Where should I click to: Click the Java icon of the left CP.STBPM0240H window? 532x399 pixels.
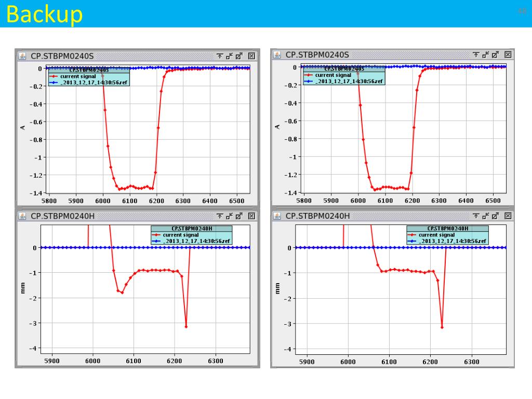click(22, 216)
